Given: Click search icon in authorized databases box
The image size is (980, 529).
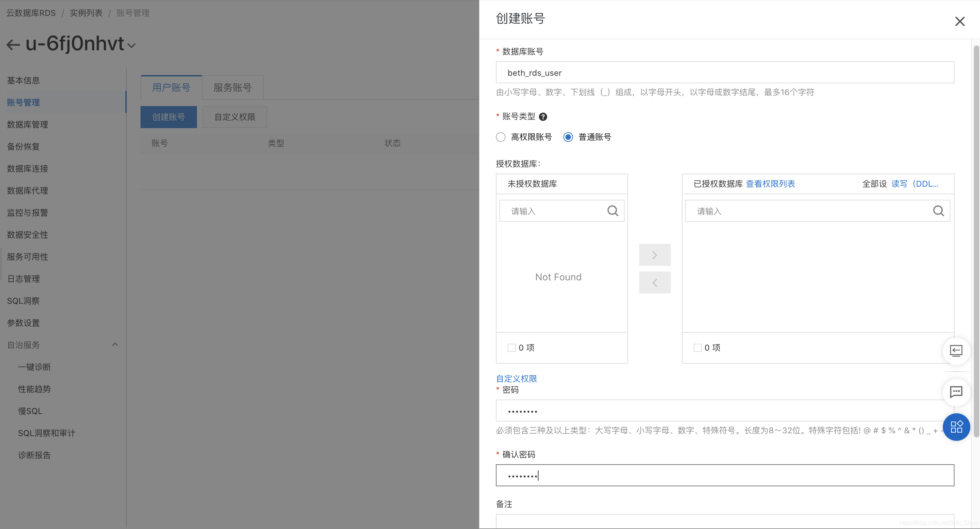Looking at the screenshot, I should pos(938,211).
